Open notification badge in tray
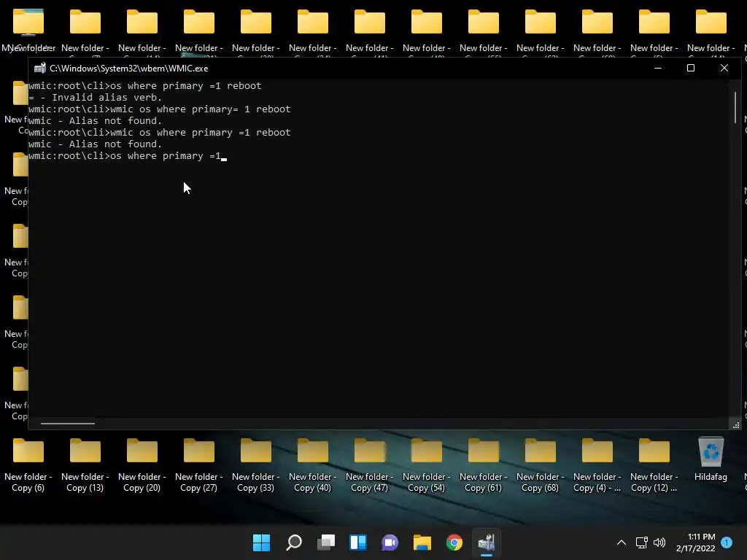Viewport: 747px width, 560px height. click(727, 542)
